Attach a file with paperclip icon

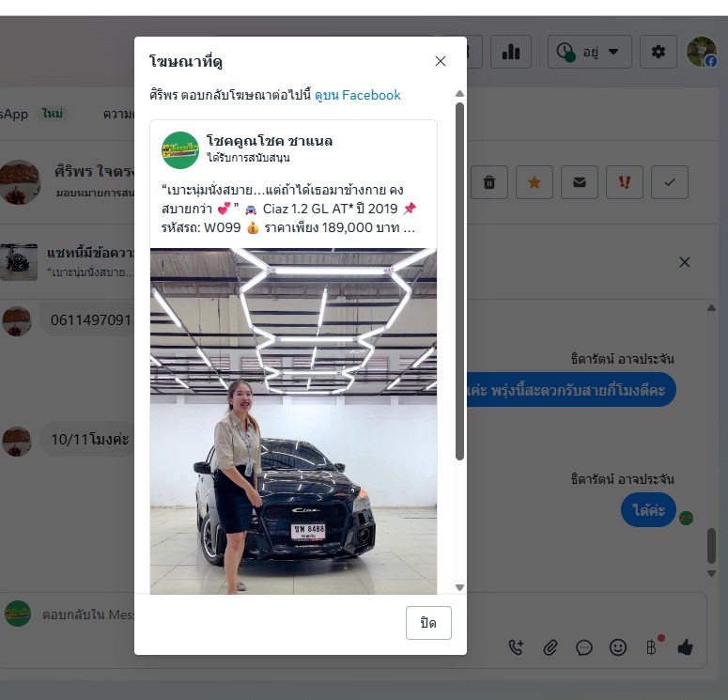(x=550, y=647)
